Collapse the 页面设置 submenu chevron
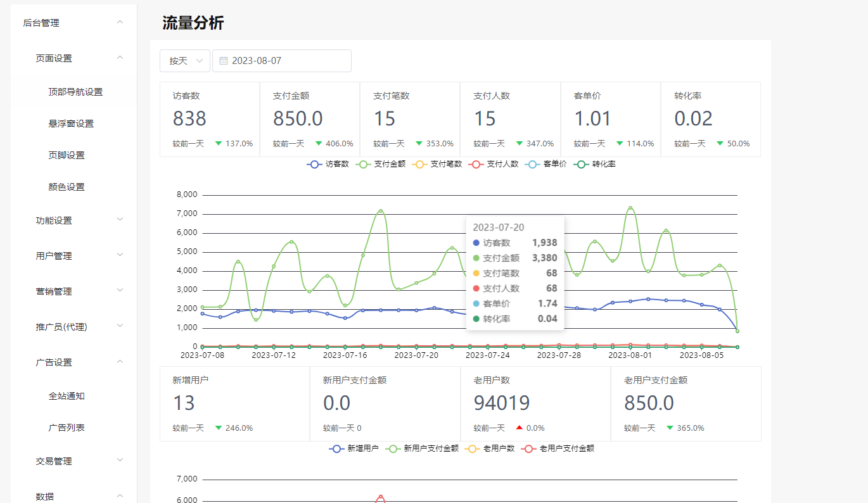This screenshot has height=503, width=868. pos(120,58)
